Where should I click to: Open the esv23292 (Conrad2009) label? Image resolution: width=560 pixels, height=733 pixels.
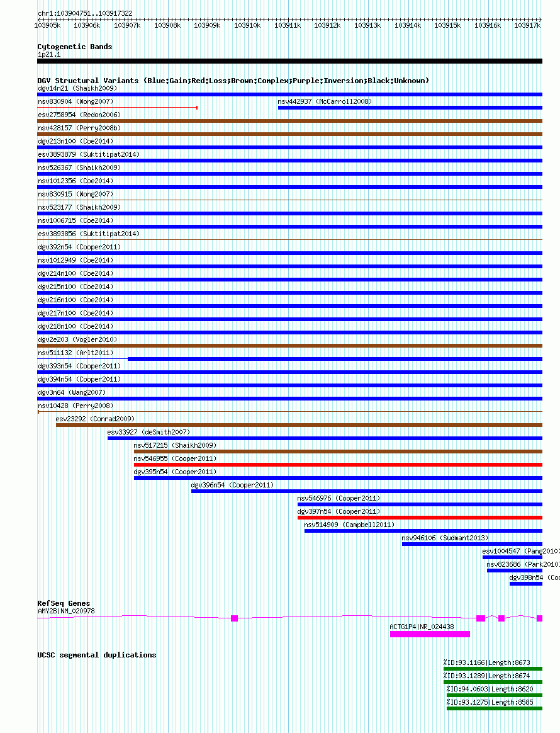(x=95, y=419)
